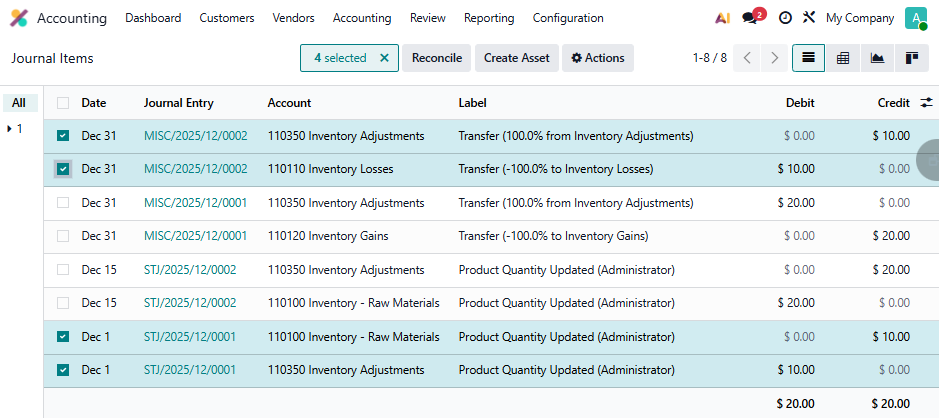Toggle the select-all header checkbox

click(64, 103)
